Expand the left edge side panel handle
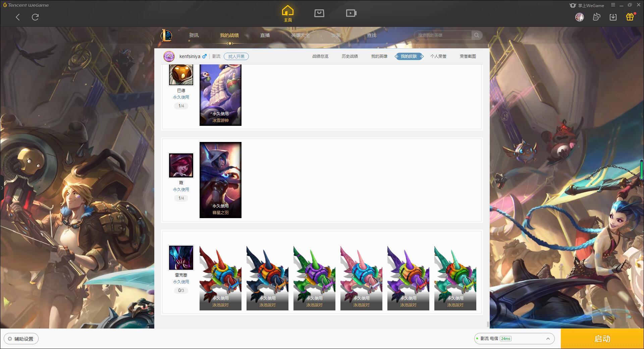This screenshot has height=349, width=644. pos(2,188)
